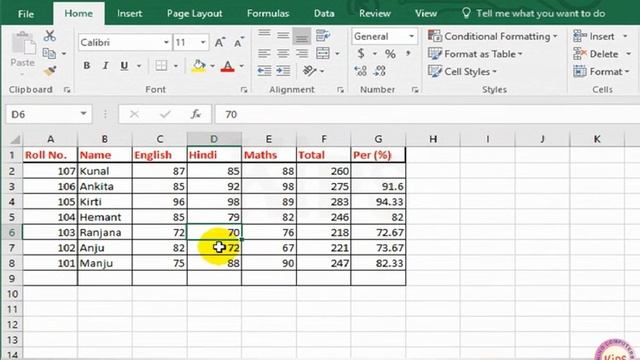Open Conditional Formatting menu
The image size is (640, 360).
click(493, 36)
